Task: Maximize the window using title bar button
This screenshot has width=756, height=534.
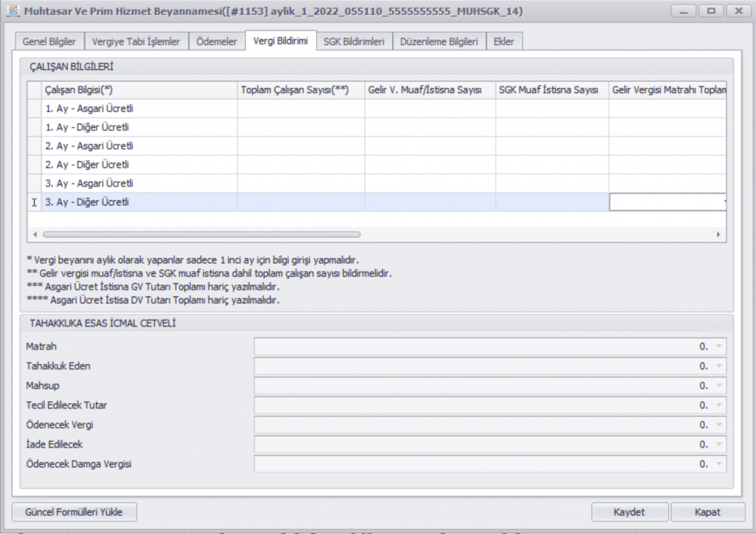Action: coord(712,12)
